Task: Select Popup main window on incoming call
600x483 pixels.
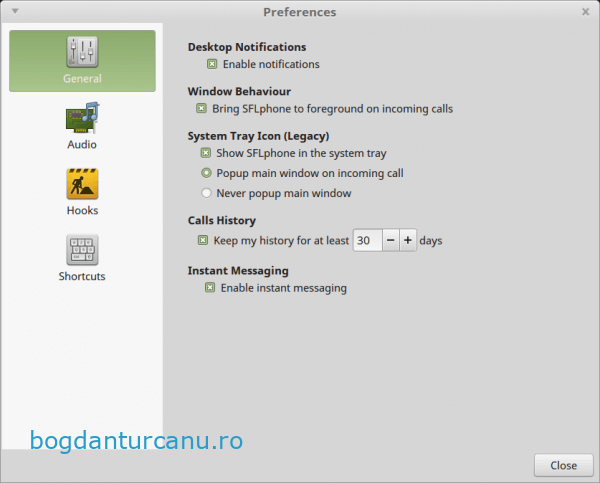Action: pyautogui.click(x=207, y=173)
